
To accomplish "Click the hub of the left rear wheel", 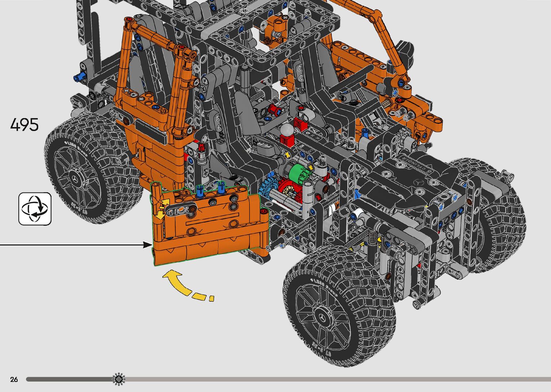I will pyautogui.click(x=77, y=179).
